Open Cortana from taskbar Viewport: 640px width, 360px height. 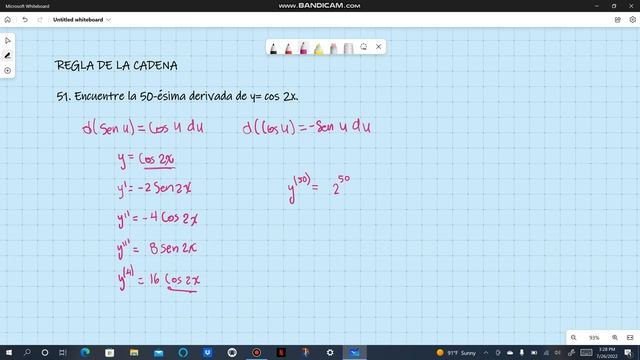click(x=45, y=352)
